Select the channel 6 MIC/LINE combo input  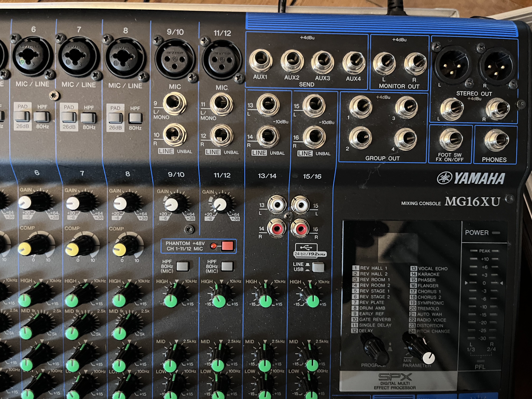coord(32,57)
